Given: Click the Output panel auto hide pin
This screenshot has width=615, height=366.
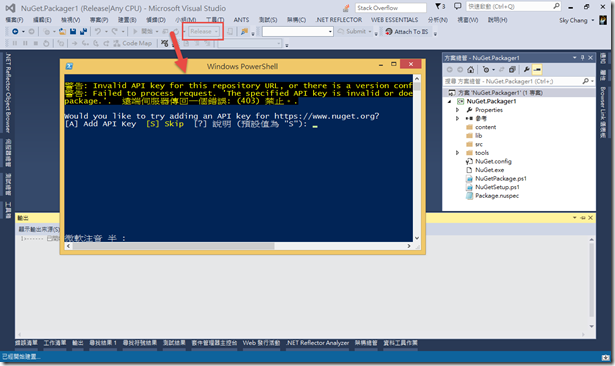Looking at the screenshot, I should [x=583, y=218].
